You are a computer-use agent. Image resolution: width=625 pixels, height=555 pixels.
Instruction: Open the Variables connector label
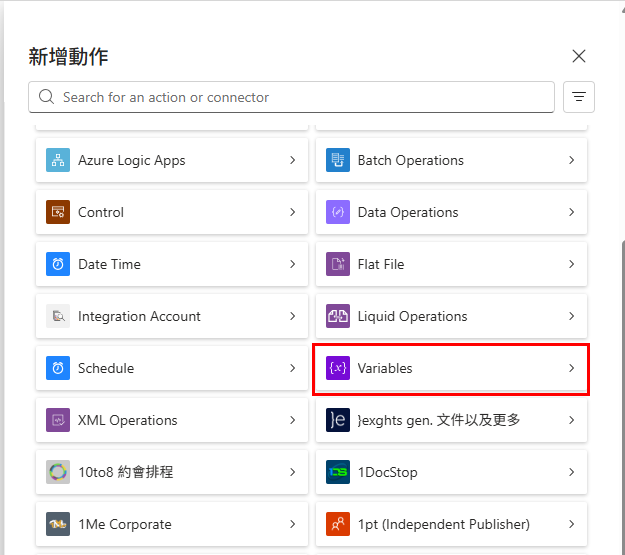coord(385,368)
